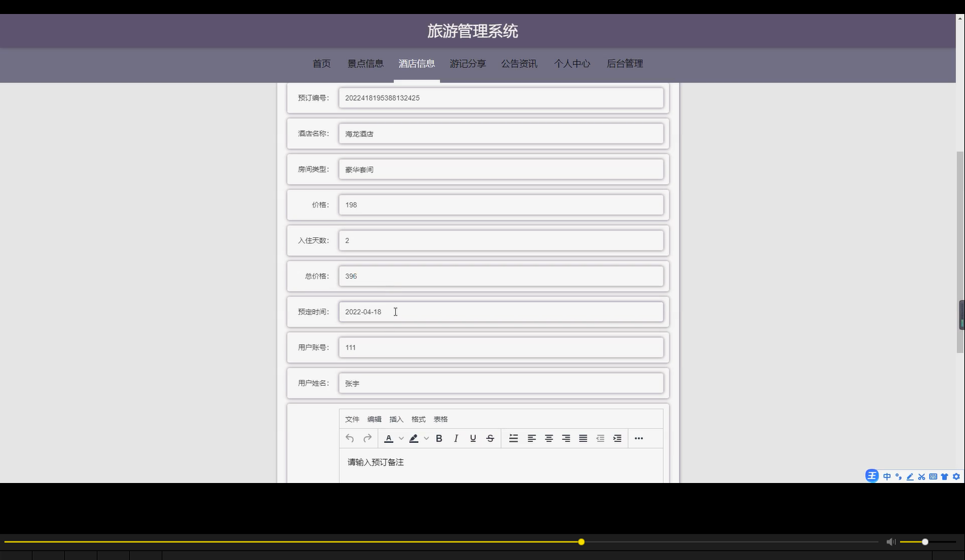Open the 首页 homepage link

(321, 64)
